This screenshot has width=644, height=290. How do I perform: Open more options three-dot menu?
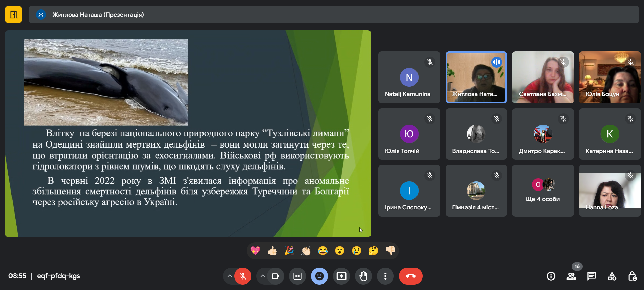[385, 276]
